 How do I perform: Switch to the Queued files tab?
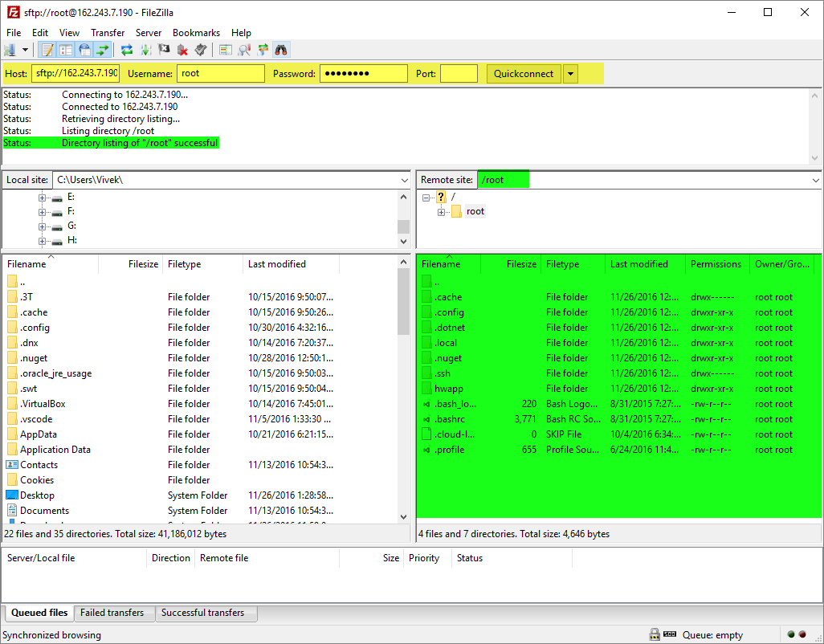click(39, 613)
